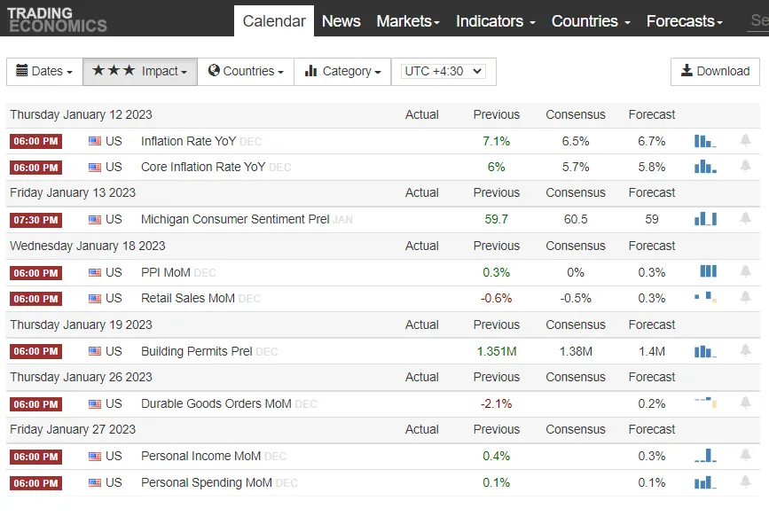Screen dimensions: 769x532
Task: Open chart icon for Inflation Rate YoY
Action: coord(705,141)
